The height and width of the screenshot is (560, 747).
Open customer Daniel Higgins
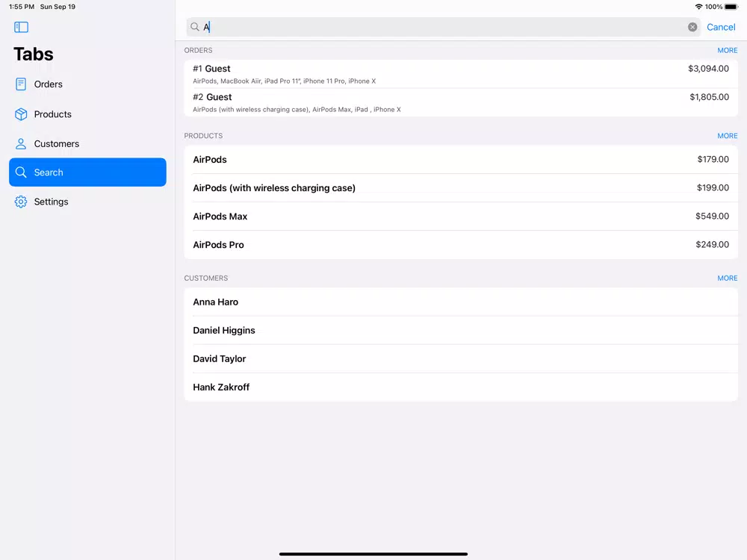(x=461, y=331)
